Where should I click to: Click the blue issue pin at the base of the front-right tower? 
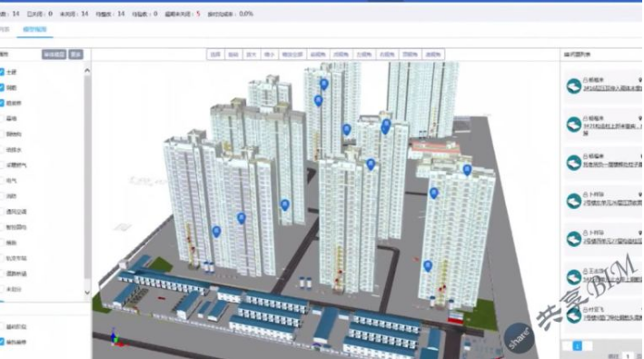click(x=428, y=265)
